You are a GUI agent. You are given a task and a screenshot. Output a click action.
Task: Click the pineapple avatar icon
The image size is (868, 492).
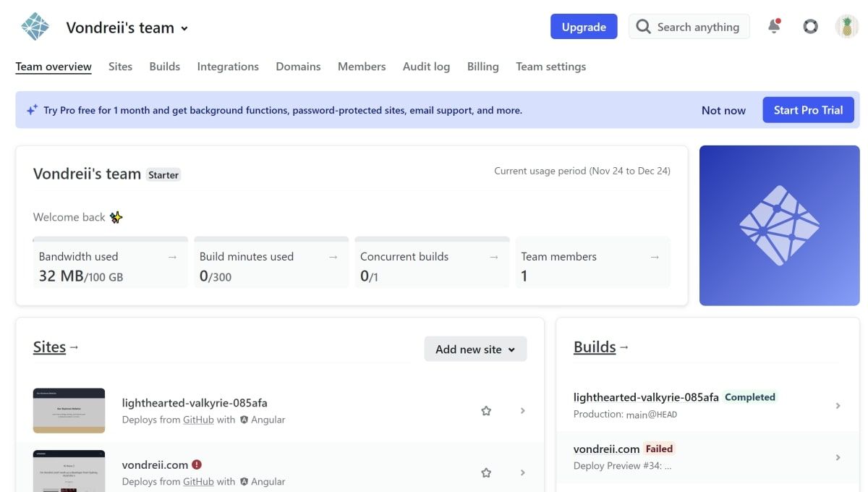[846, 26]
